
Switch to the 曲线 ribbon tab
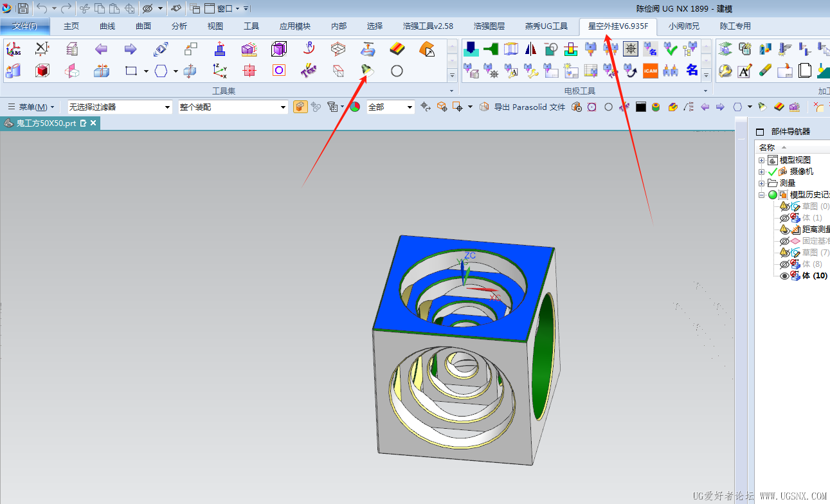[107, 26]
